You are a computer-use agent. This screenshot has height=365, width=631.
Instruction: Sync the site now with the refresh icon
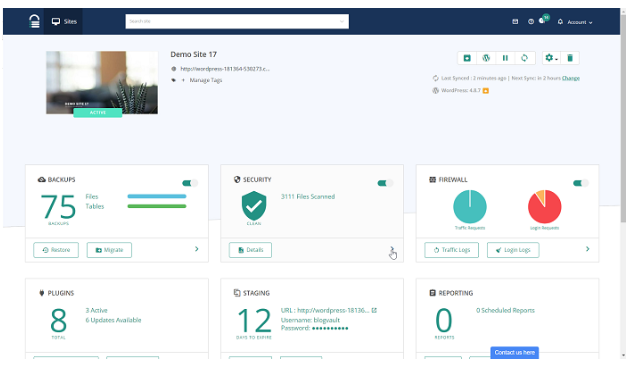coord(524,58)
